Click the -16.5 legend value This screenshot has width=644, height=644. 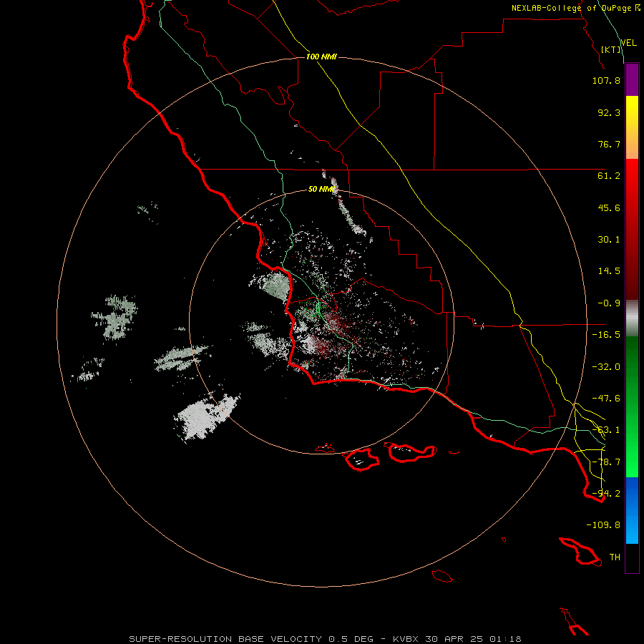(x=606, y=335)
